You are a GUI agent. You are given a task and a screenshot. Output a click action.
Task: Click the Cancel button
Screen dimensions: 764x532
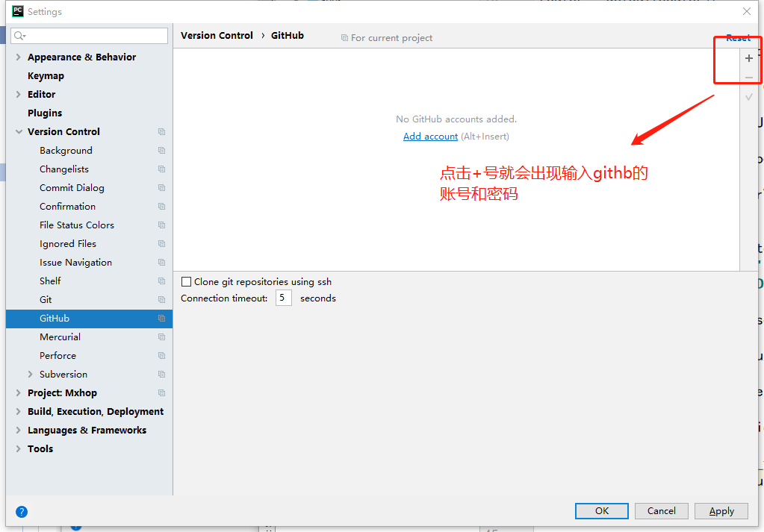[661, 511]
